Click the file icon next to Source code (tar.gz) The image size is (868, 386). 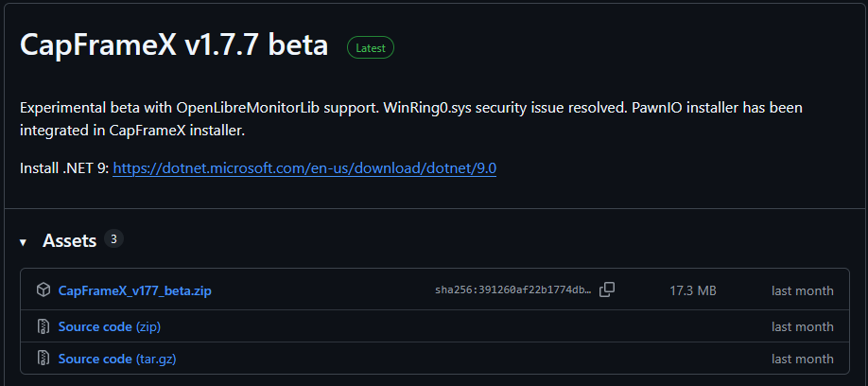click(43, 359)
